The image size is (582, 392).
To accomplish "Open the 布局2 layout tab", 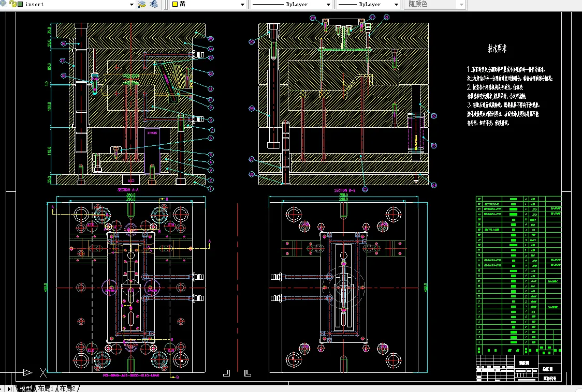I will 67,388.
